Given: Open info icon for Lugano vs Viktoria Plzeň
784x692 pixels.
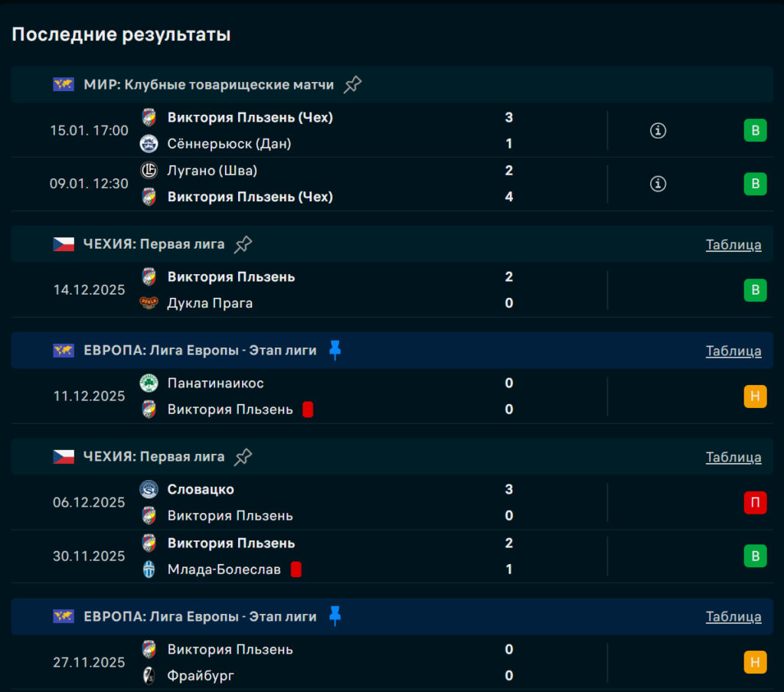Looking at the screenshot, I should (658, 184).
